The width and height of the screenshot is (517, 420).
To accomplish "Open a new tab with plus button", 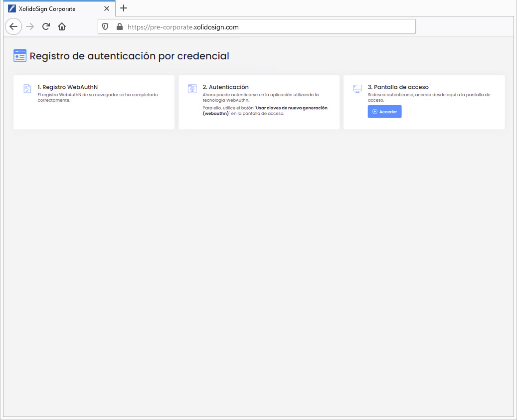I will click(124, 8).
